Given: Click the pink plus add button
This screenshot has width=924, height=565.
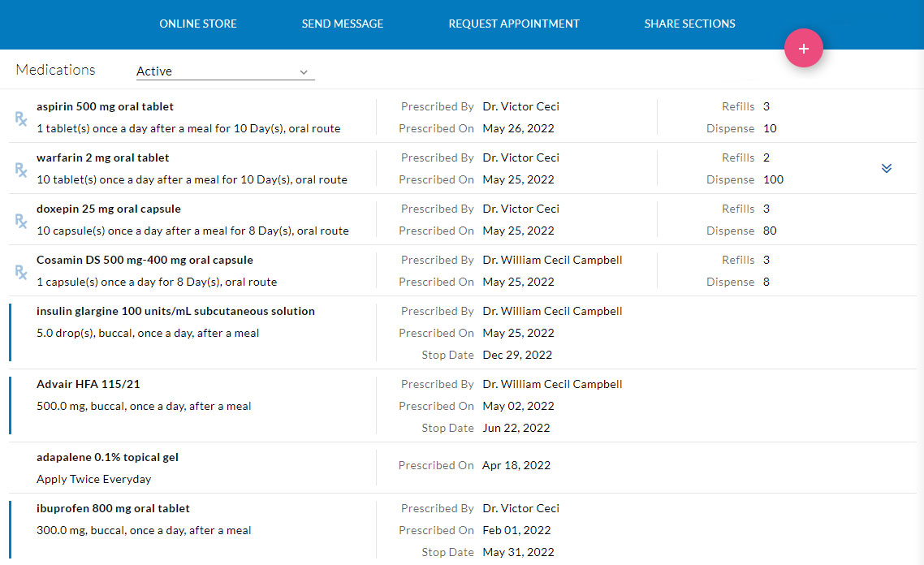Looking at the screenshot, I should [803, 49].
